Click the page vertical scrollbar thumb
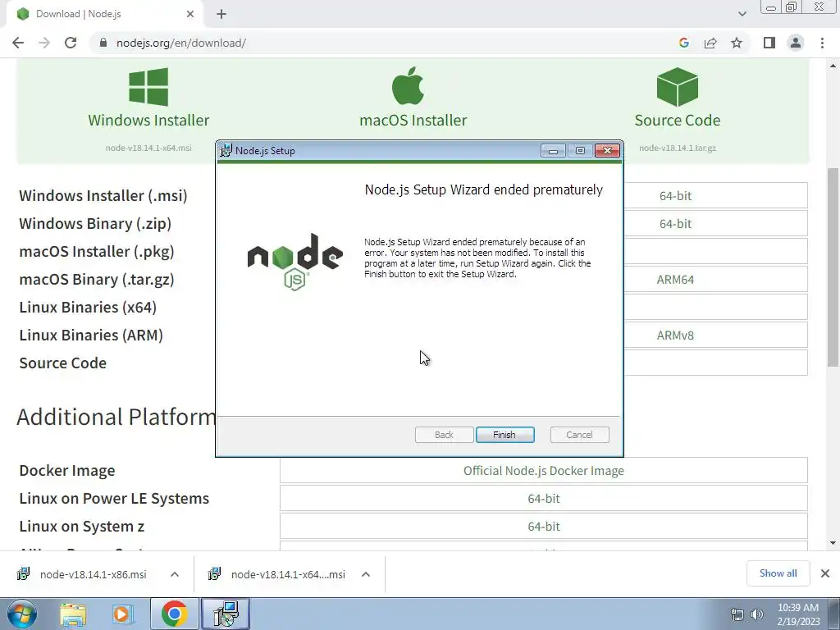This screenshot has height=630, width=840. (x=833, y=267)
